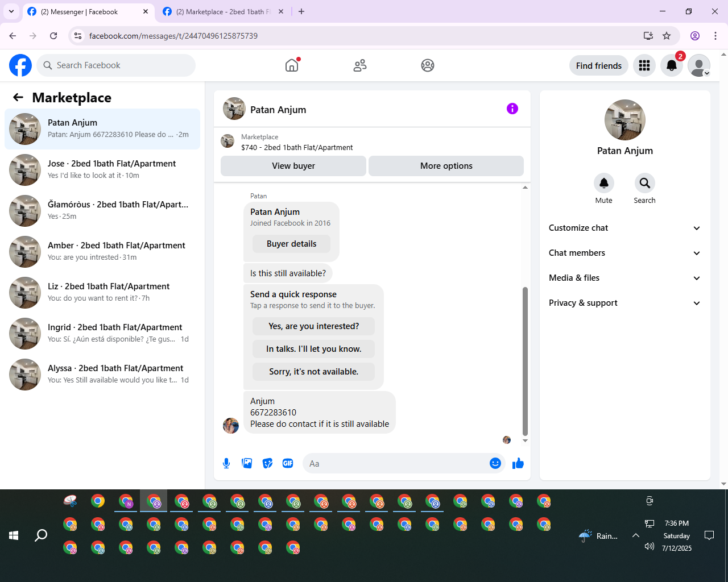Go back using Marketplace back arrow
The height and width of the screenshot is (582, 728).
pyautogui.click(x=18, y=98)
